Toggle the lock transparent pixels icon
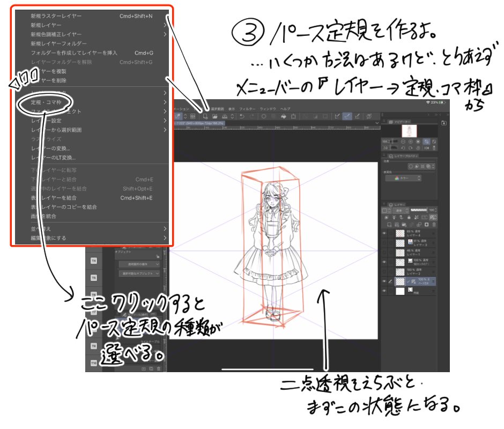This screenshot has height=429, width=504. click(417, 217)
